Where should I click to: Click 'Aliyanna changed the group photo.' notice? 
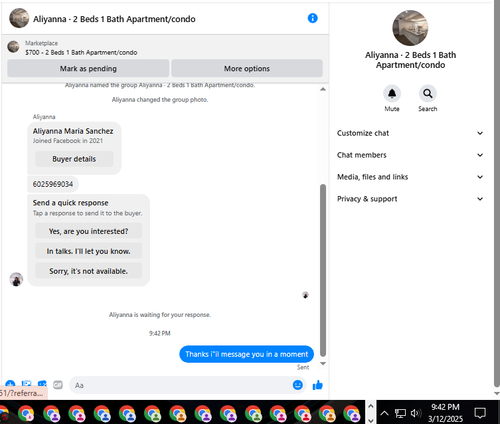coord(160,100)
